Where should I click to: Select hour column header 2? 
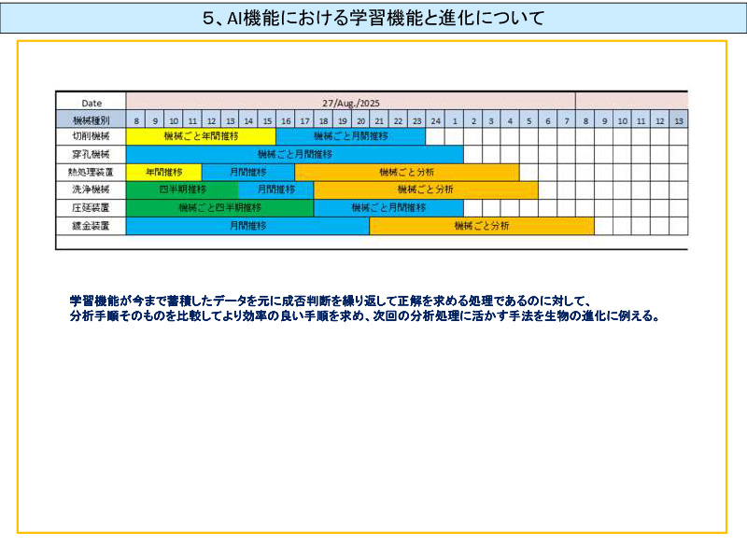pos(473,121)
